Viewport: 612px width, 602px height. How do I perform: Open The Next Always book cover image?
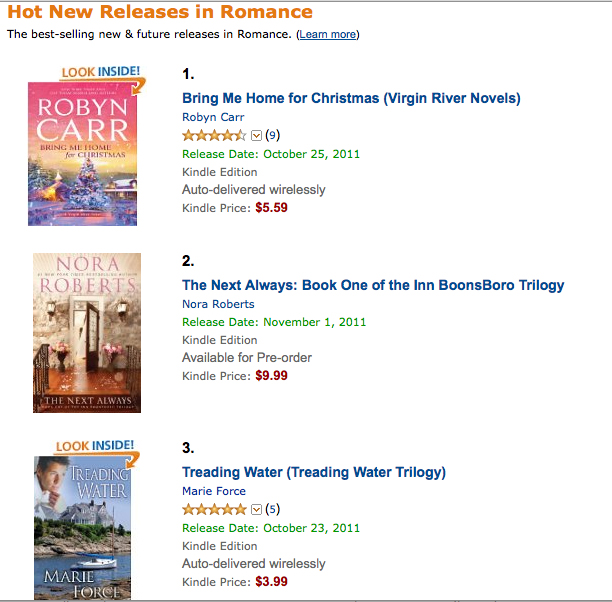pyautogui.click(x=87, y=333)
